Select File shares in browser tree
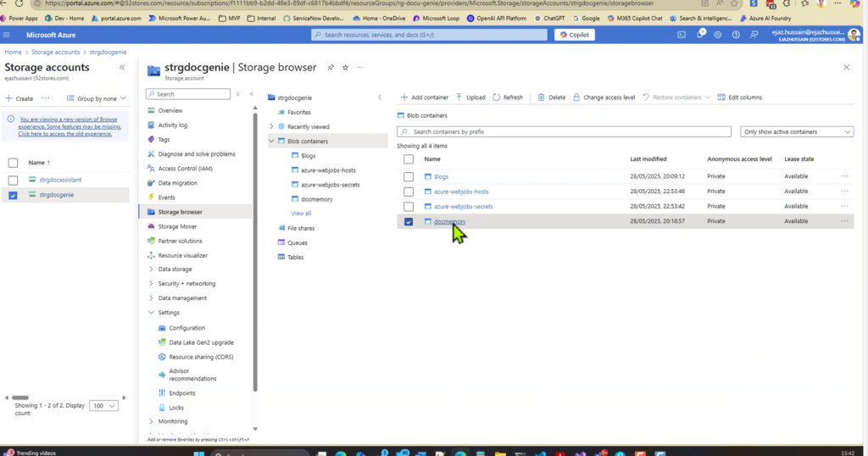868x456 pixels. 301,228
